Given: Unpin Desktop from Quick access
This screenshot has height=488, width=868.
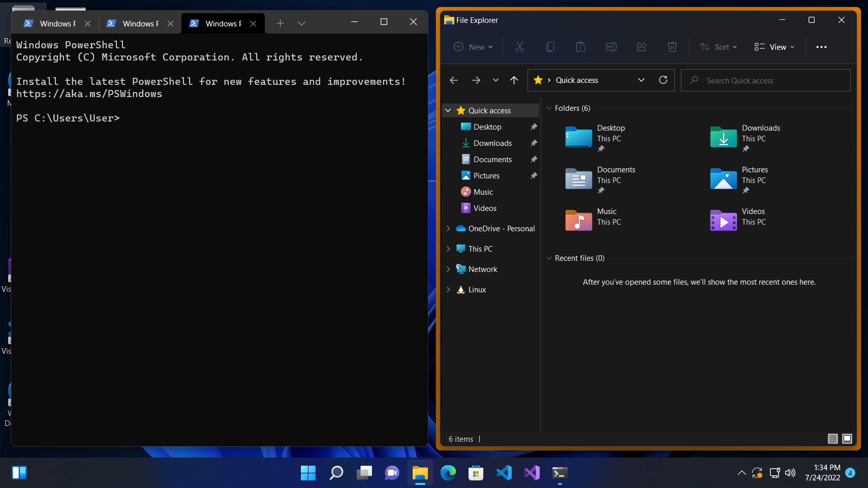Looking at the screenshot, I should [x=534, y=127].
